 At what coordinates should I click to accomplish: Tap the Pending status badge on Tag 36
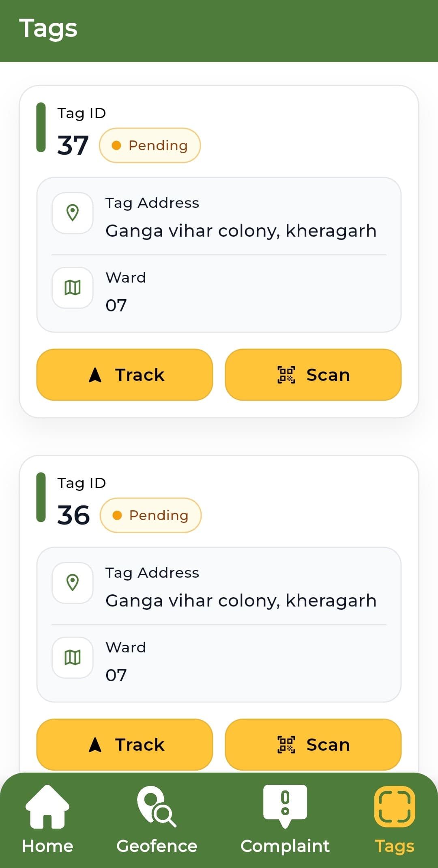click(x=151, y=515)
